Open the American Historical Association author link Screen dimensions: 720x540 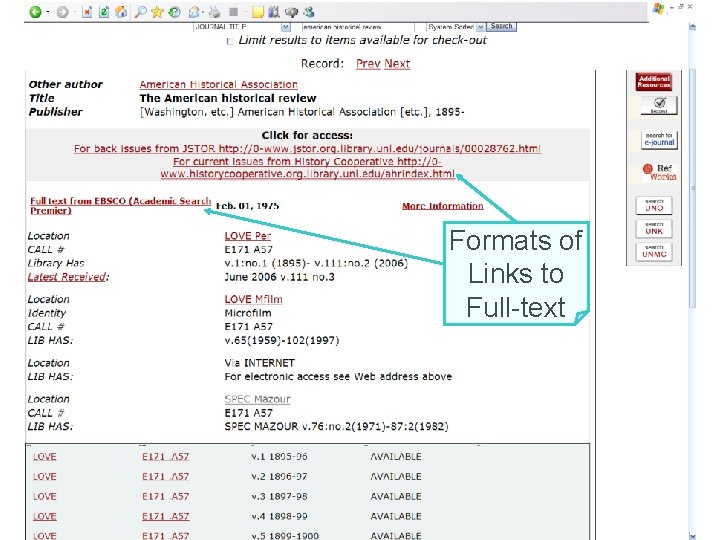click(x=219, y=84)
